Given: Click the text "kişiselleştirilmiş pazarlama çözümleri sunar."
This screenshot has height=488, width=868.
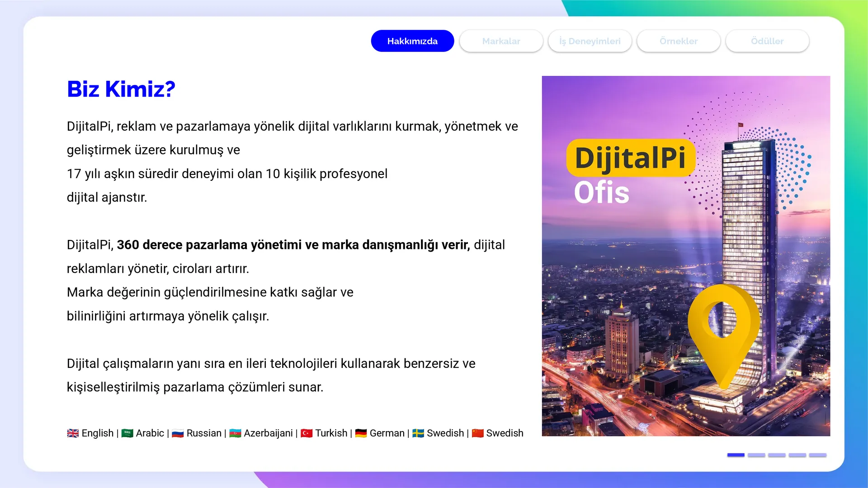Looking at the screenshot, I should (195, 387).
